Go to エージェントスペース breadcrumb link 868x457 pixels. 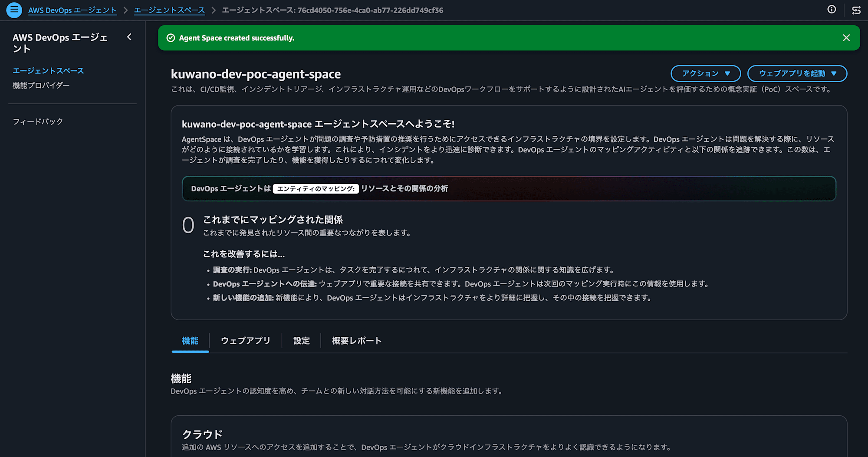(x=169, y=10)
